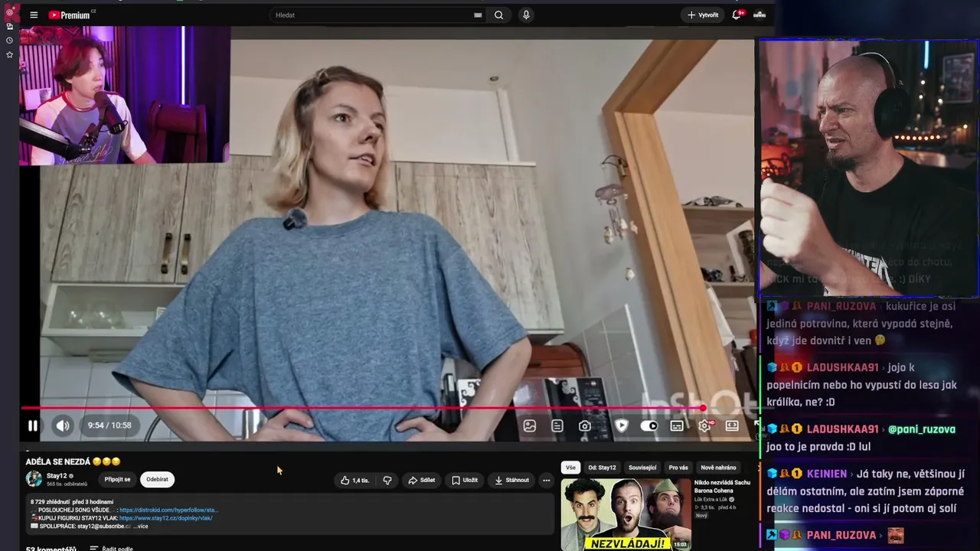Open player settings gear
Screen dimensions: 980x551
(x=704, y=425)
